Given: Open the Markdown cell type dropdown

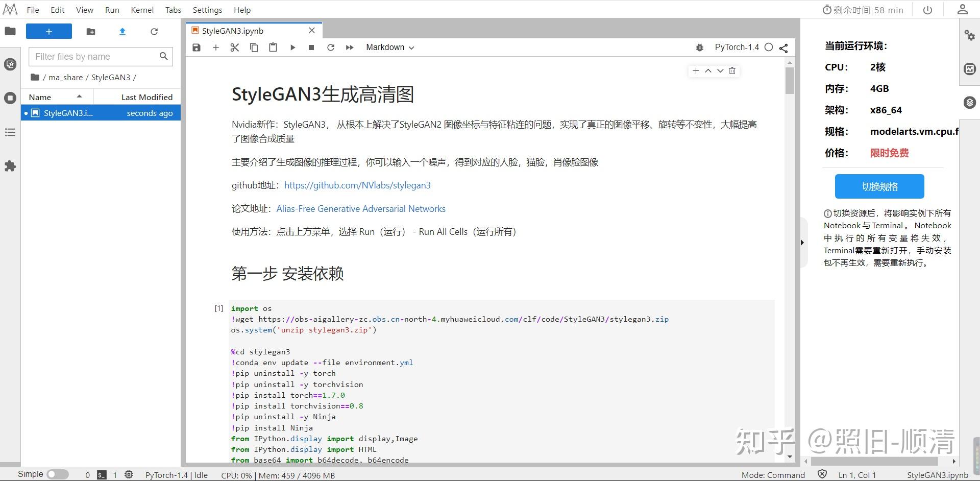Looking at the screenshot, I should 389,47.
